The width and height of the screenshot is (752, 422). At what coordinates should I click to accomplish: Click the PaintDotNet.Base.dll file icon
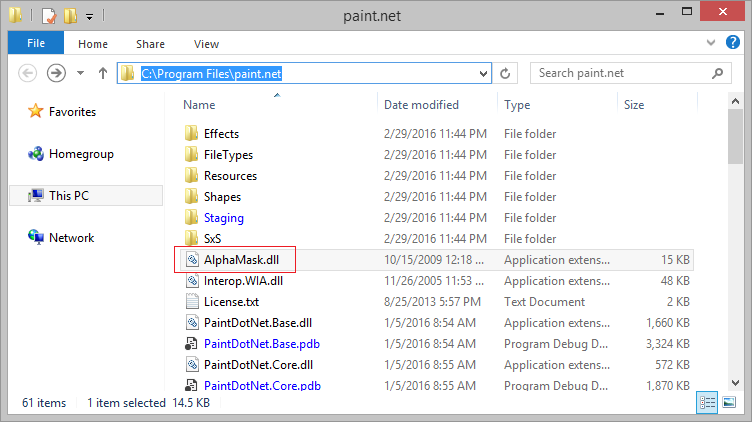coord(192,323)
